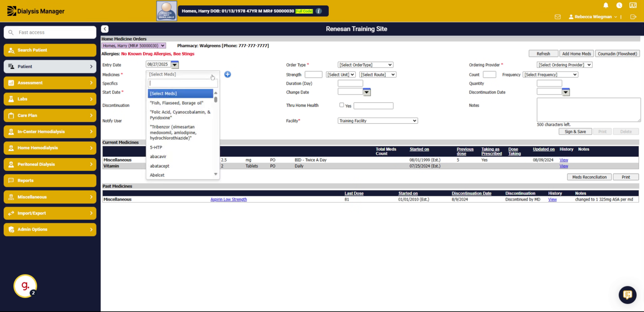
Task: Collapse the sidebar with the back arrow
Action: [105, 29]
